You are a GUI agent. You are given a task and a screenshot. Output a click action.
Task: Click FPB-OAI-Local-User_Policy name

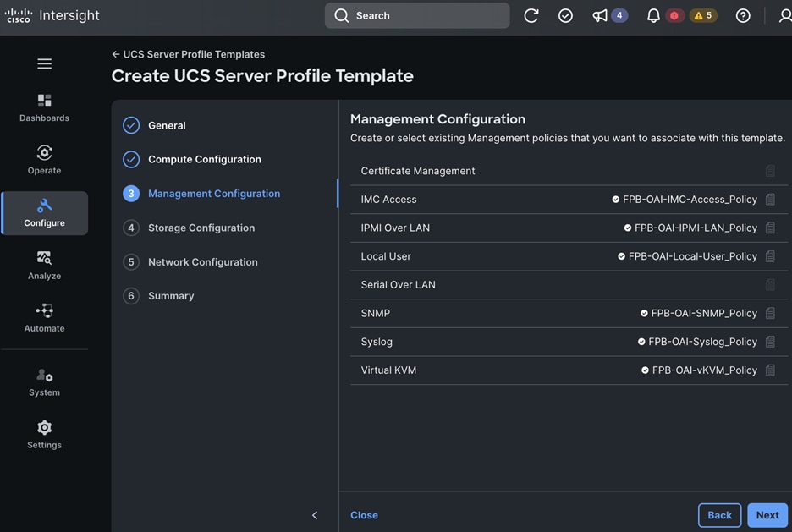[692, 256]
